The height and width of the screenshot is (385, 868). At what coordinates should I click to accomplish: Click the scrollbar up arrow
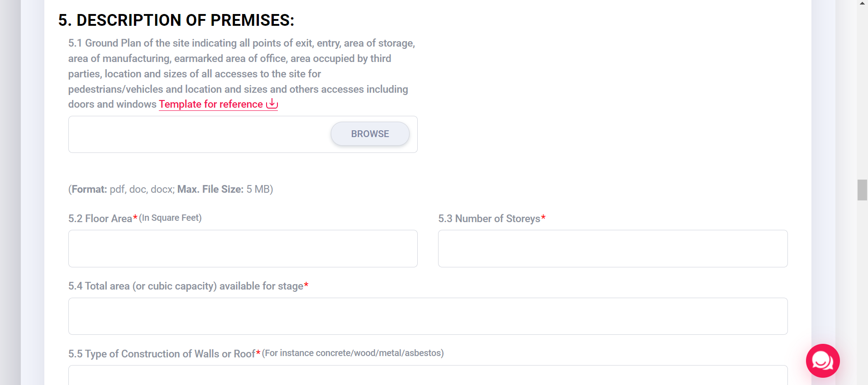861,4
